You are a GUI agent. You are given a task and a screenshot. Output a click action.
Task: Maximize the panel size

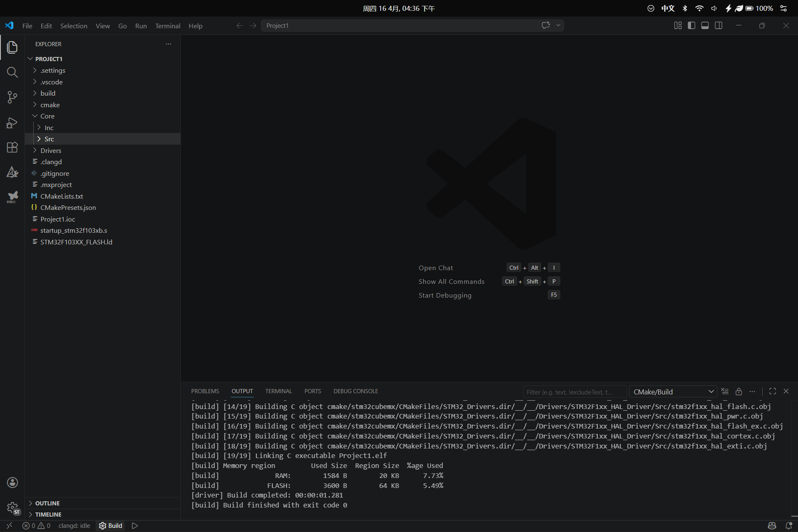click(x=773, y=392)
